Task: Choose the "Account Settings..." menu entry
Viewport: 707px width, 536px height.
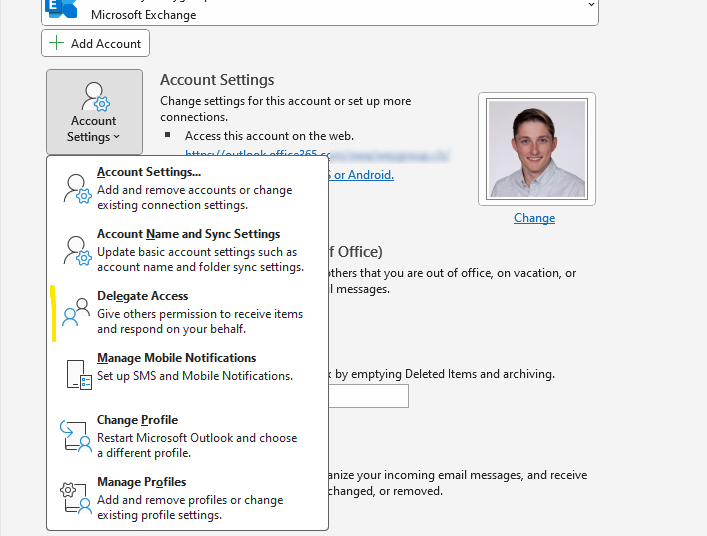Action: pyautogui.click(x=148, y=172)
